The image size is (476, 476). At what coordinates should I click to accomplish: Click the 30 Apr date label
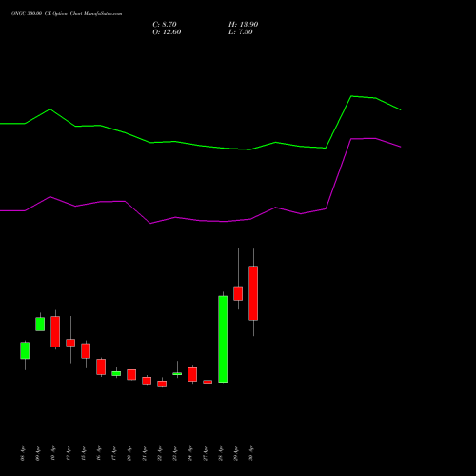pyautogui.click(x=251, y=453)
